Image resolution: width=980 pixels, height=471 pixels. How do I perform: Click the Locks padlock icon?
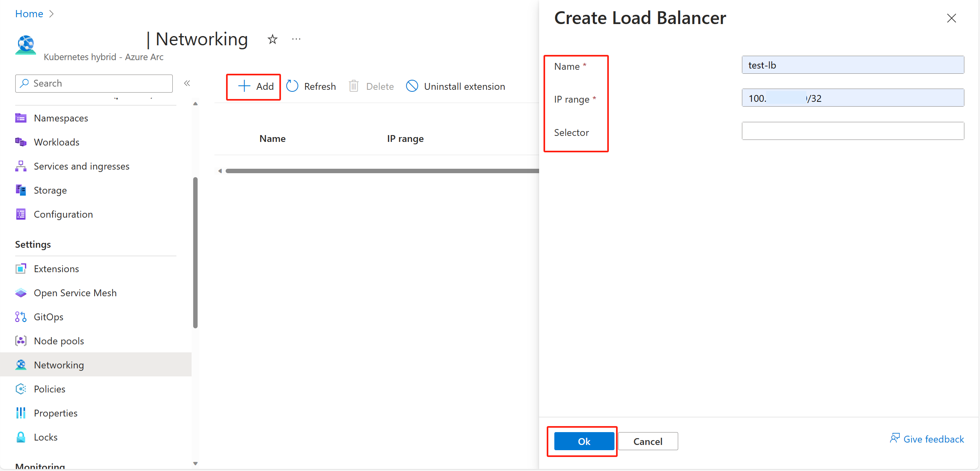pos(21,437)
